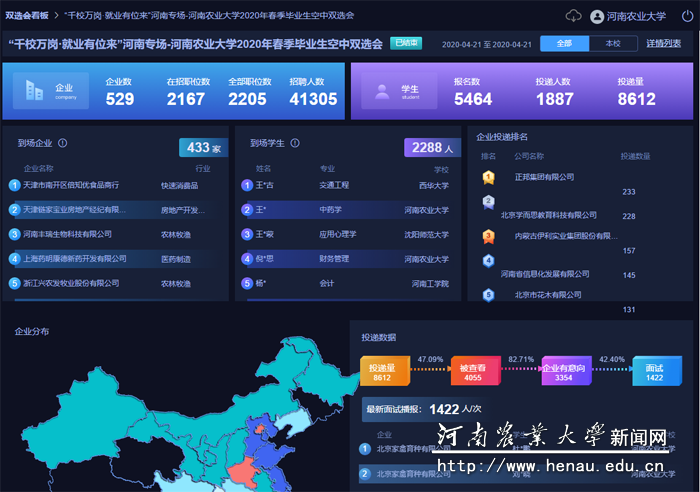
Task: Click the cloud download icon
Action: click(x=573, y=16)
